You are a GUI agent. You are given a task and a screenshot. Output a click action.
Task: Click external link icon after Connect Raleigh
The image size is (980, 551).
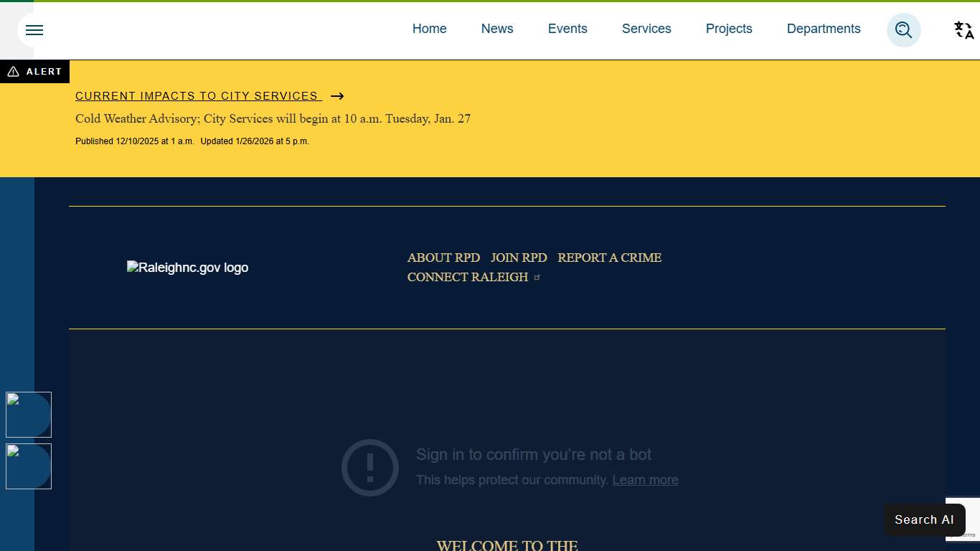coord(537,278)
